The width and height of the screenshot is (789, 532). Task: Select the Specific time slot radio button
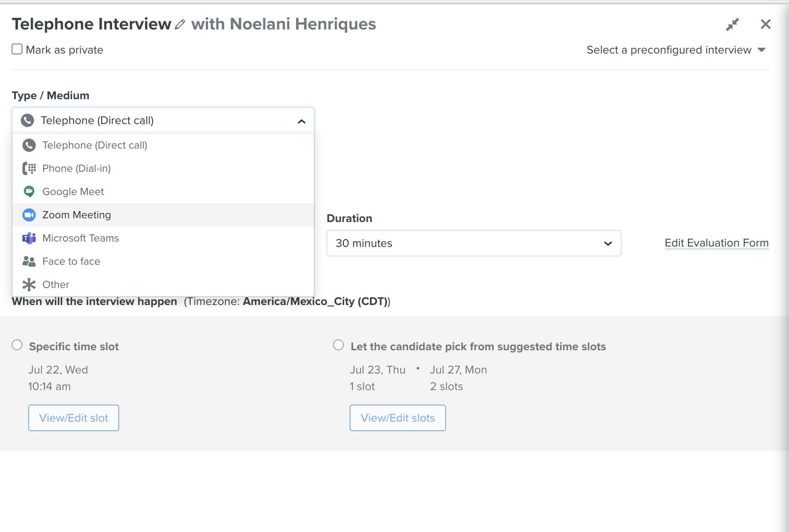[17, 345]
